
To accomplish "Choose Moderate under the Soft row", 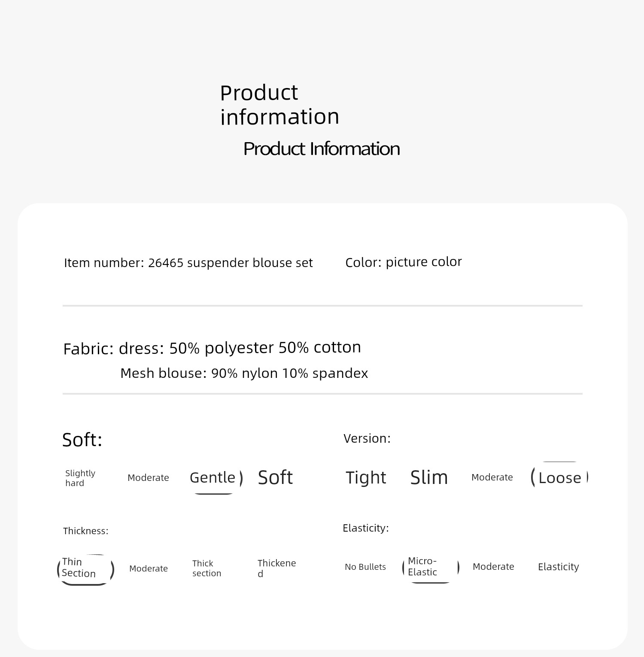I will tap(148, 478).
